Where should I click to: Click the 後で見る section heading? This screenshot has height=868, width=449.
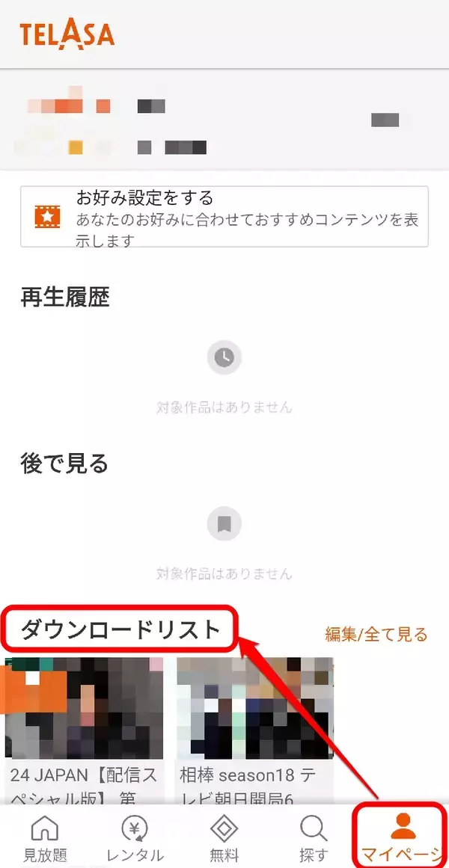click(64, 464)
